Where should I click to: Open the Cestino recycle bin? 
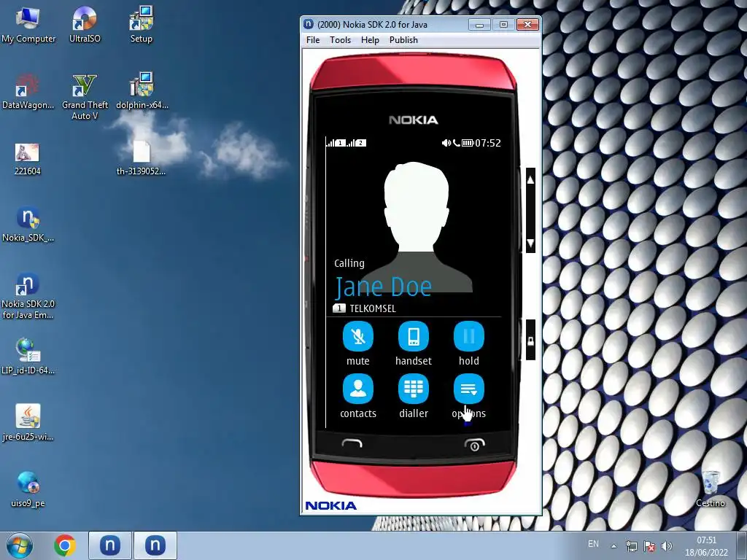coord(711,489)
